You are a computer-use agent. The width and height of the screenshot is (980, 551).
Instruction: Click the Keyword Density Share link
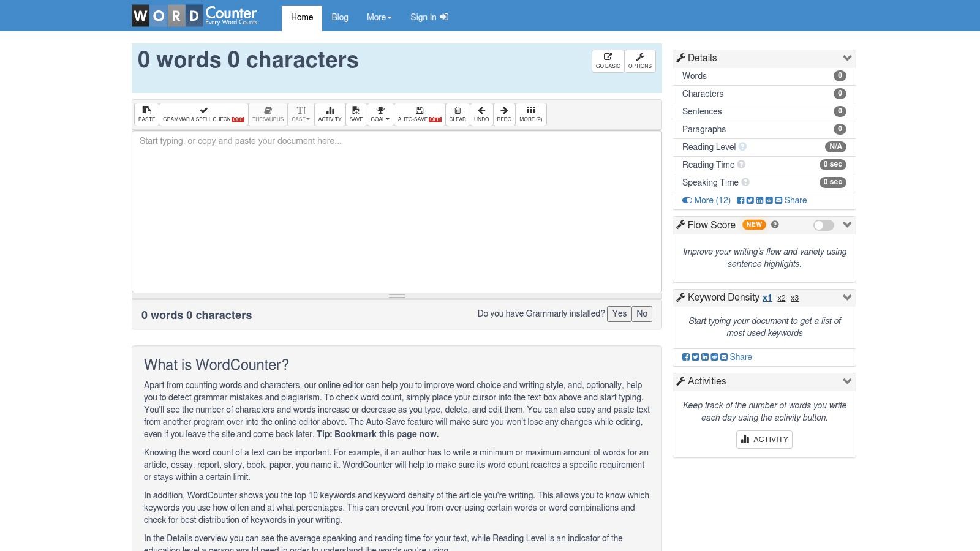click(741, 357)
